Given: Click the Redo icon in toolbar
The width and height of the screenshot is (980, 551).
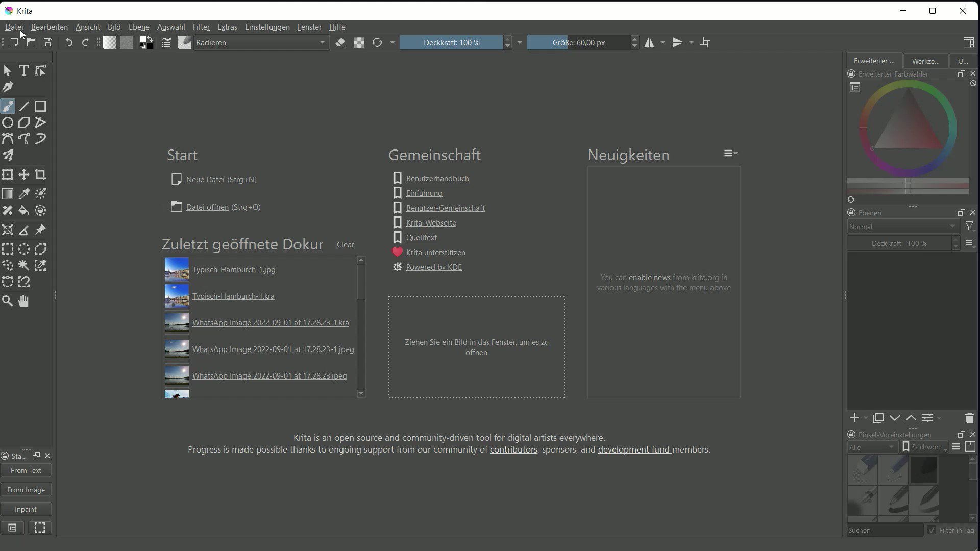Looking at the screenshot, I should pos(86,43).
